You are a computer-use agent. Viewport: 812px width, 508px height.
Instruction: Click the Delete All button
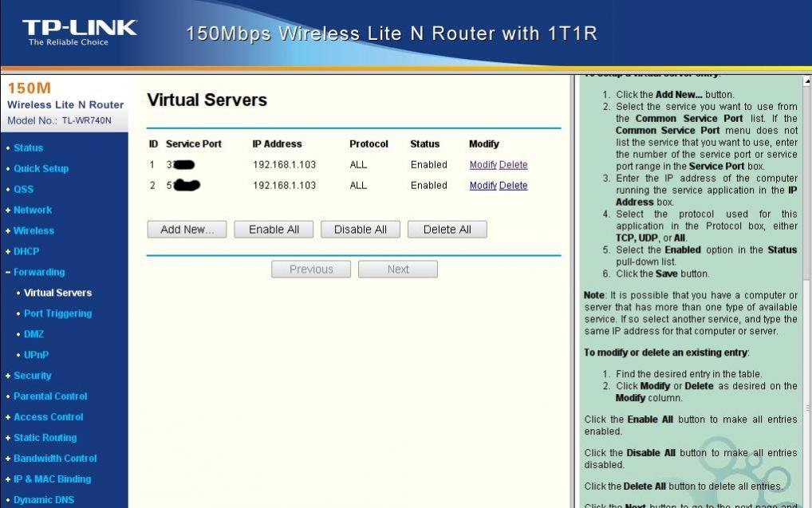point(447,230)
